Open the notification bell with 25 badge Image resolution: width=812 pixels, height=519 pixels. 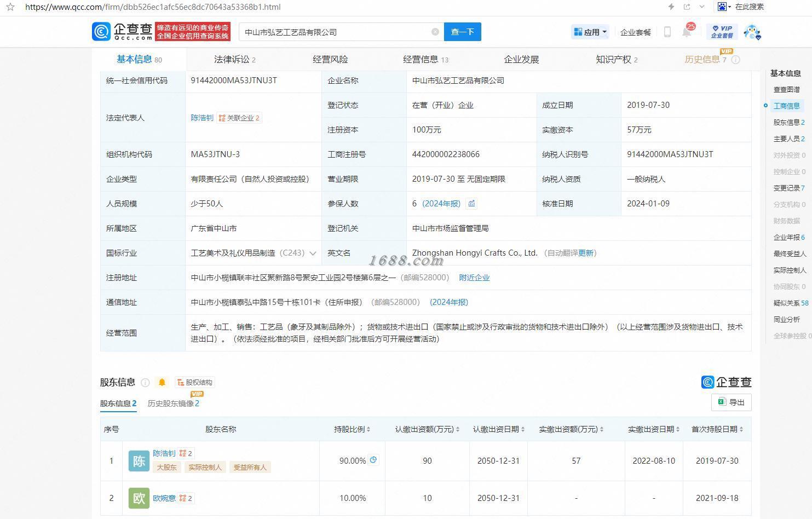click(687, 32)
